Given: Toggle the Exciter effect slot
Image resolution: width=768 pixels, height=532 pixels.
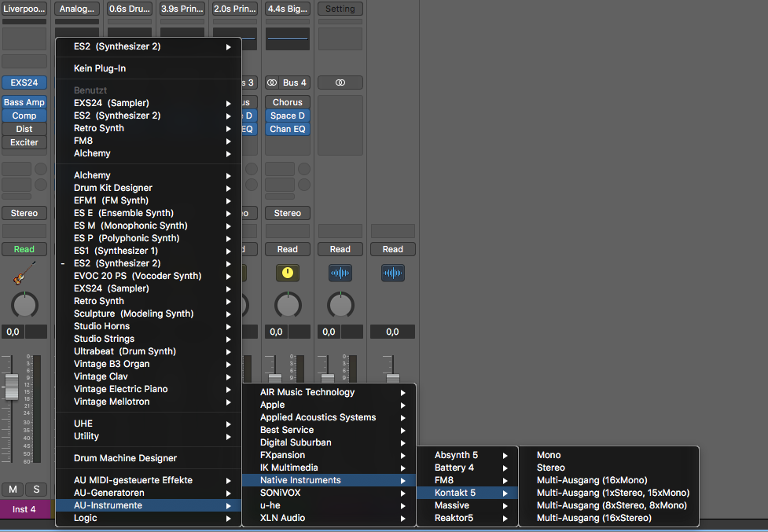Looking at the screenshot, I should [24, 142].
